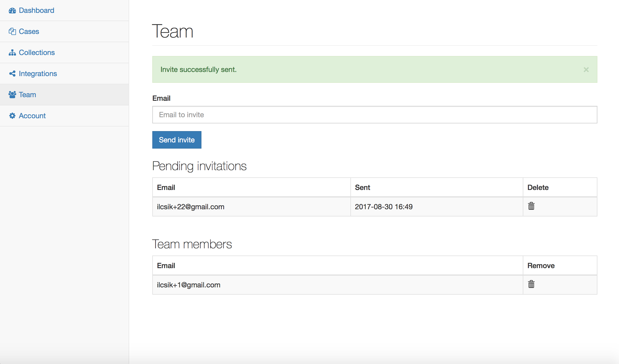Screen dimensions: 619x364
Task: Click the 2017-08-30 16:49 sent date cell
Action: (x=384, y=207)
